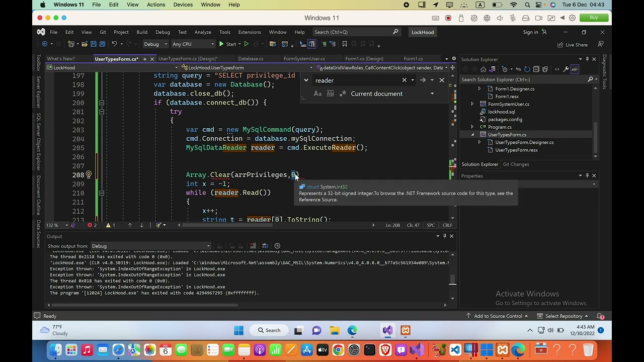Click Switch Views icon in Solution Explorer
The height and width of the screenshot is (362, 644).
pos(493,69)
